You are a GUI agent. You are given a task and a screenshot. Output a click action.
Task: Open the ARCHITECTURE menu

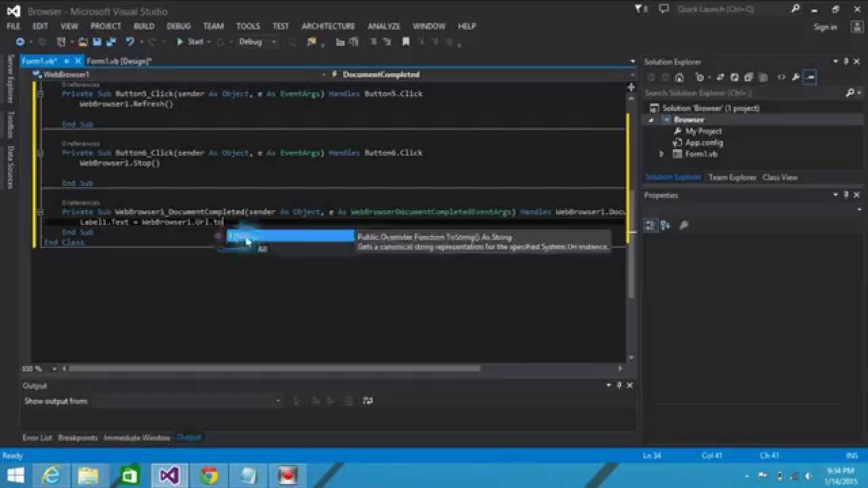(x=328, y=26)
